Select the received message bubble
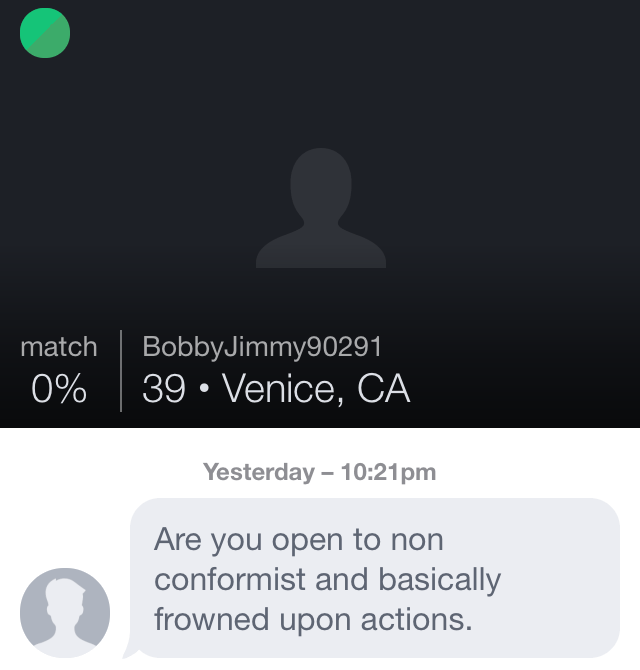The width and height of the screenshot is (640, 670). [x=375, y=578]
